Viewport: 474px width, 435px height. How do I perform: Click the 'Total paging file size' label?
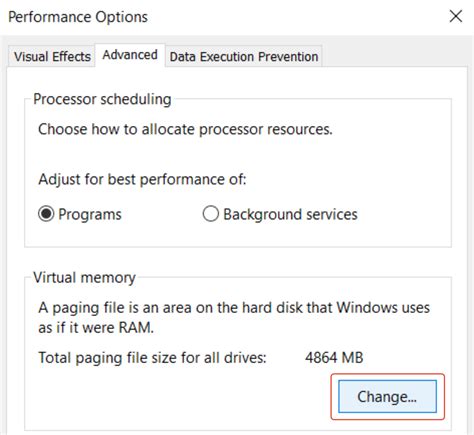(x=152, y=358)
